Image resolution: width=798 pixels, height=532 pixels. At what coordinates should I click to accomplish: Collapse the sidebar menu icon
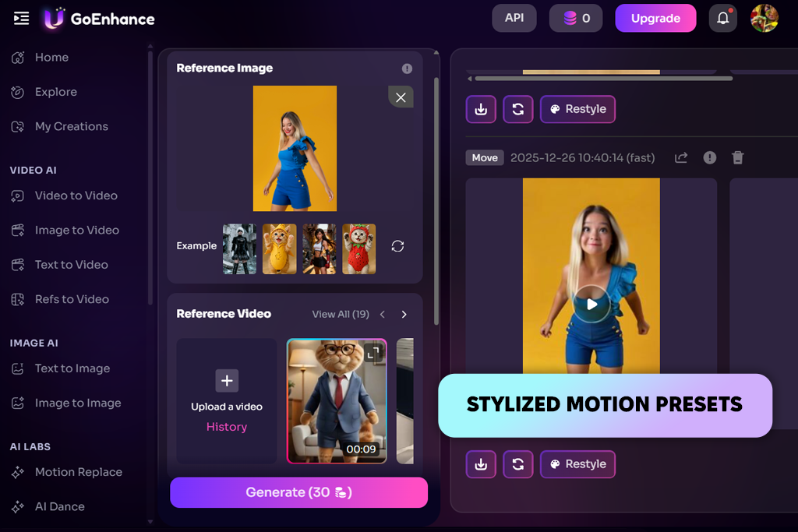21,19
